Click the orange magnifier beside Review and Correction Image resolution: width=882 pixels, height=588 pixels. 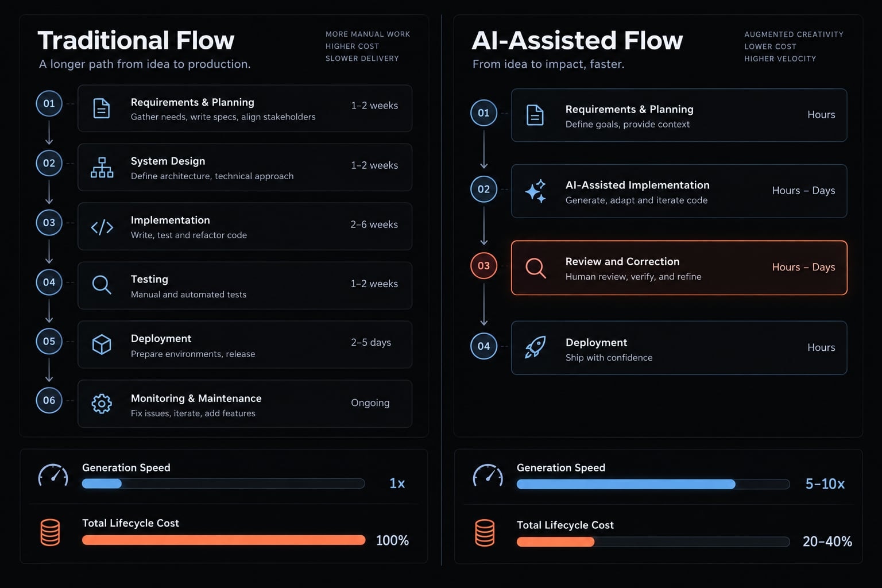(535, 268)
